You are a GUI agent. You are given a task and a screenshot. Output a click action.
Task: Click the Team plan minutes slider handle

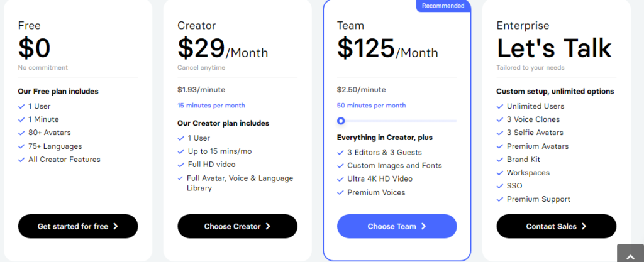341,121
